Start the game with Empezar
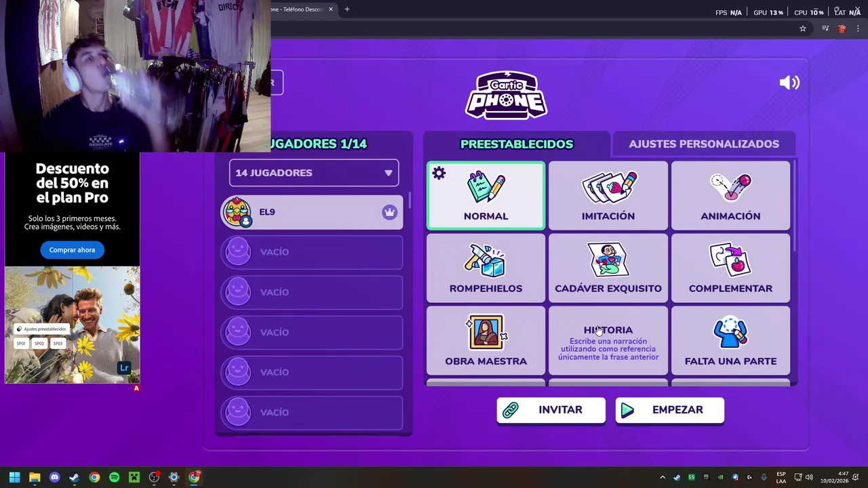868x488 pixels. pos(669,410)
